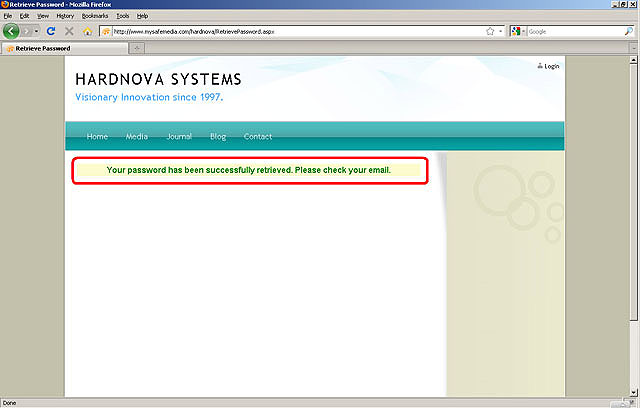Open the Google search engine dropdown
The height and width of the screenshot is (408, 640).
(x=517, y=31)
